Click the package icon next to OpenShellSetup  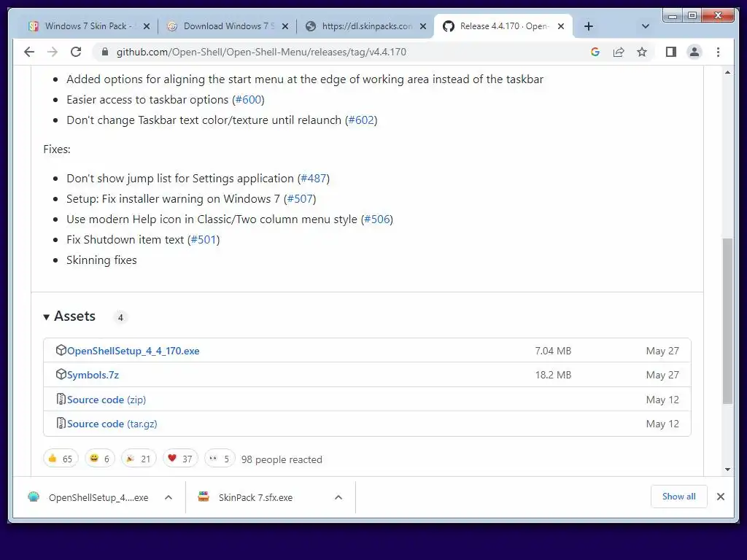pos(61,350)
